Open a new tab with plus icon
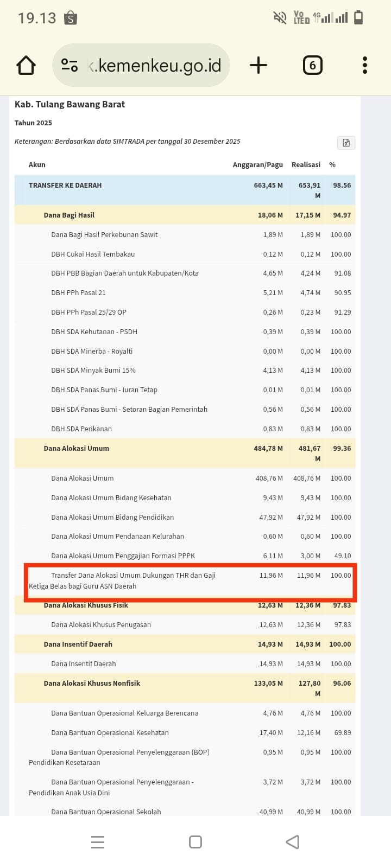391x868 pixels. click(258, 66)
